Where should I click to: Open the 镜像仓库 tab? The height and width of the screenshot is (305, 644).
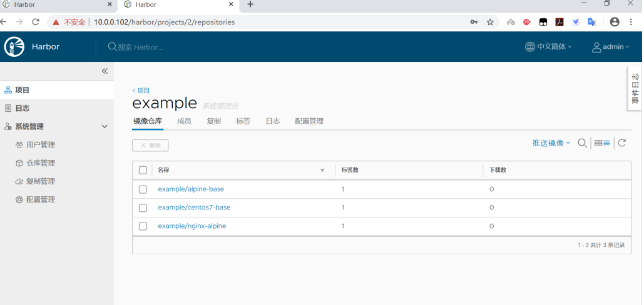[148, 121]
